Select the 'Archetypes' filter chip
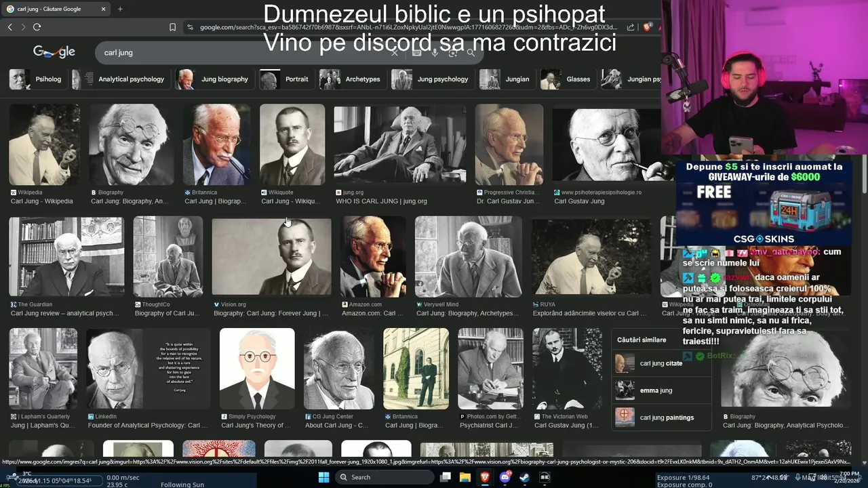 (x=352, y=79)
